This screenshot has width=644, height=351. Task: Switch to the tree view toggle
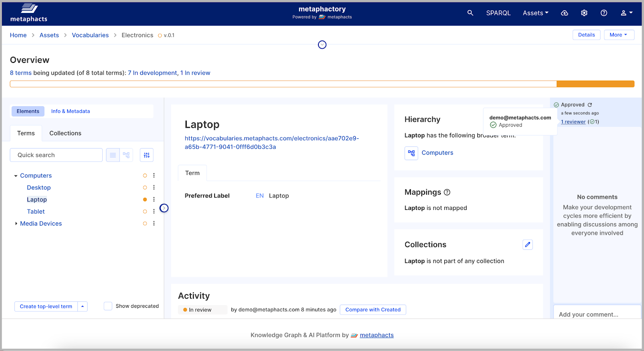[126, 155]
